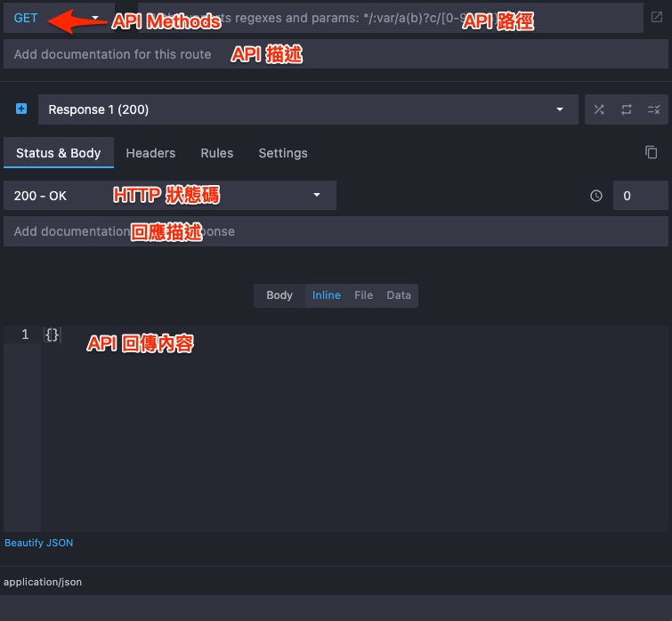Switch to the Rules tab

click(216, 153)
